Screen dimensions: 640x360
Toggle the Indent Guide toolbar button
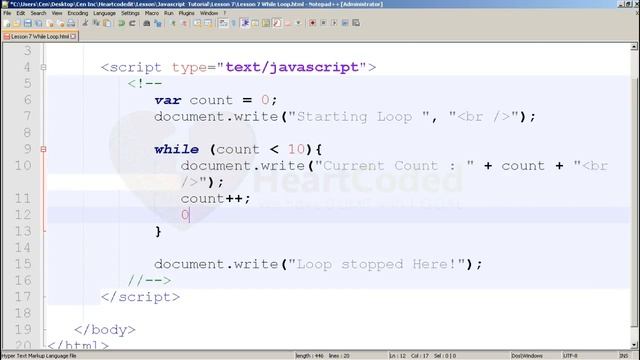pos(245,23)
